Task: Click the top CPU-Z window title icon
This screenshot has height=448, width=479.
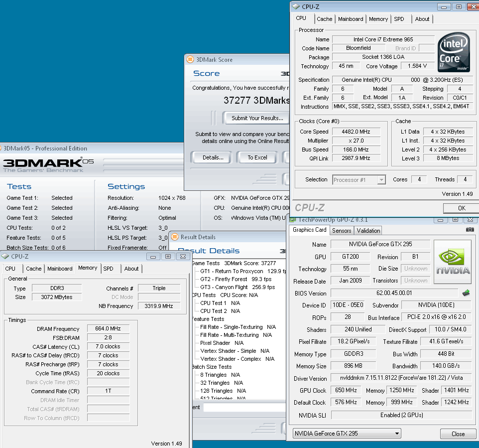Action: click(296, 6)
